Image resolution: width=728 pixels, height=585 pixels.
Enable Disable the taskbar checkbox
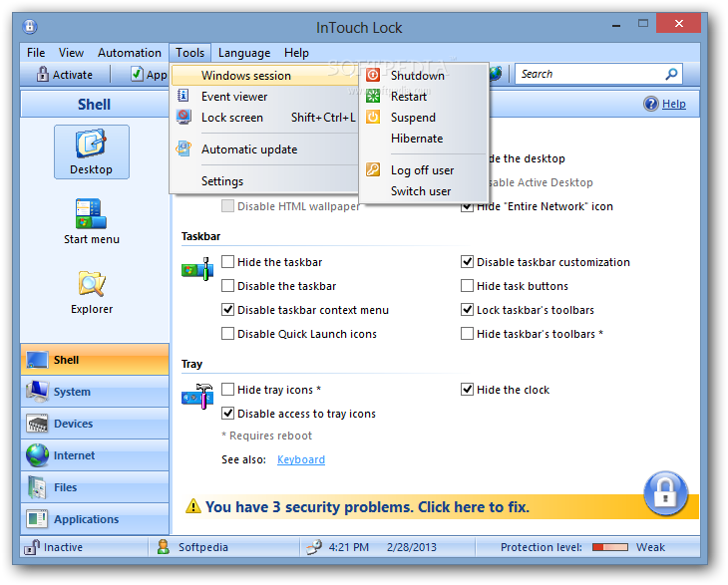point(227,286)
